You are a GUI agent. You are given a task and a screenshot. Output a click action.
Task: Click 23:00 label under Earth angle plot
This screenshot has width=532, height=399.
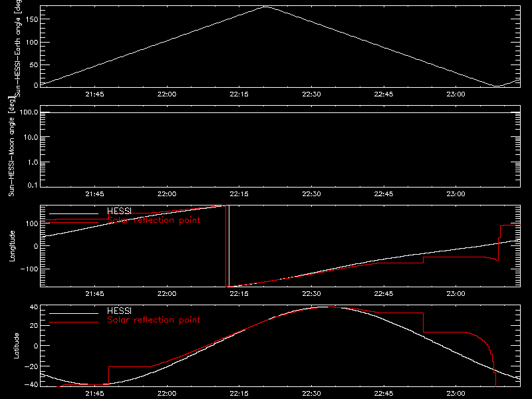coord(456,94)
